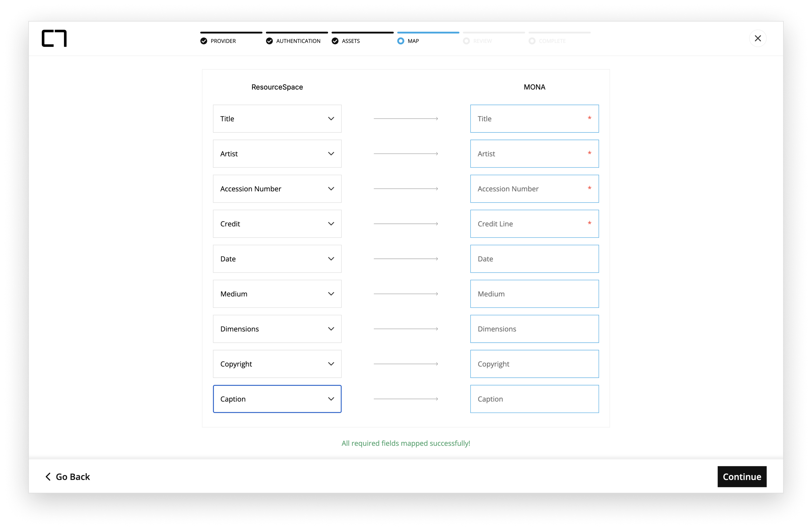
Task: Open the Copyright source field dropdown
Action: pyautogui.click(x=277, y=364)
